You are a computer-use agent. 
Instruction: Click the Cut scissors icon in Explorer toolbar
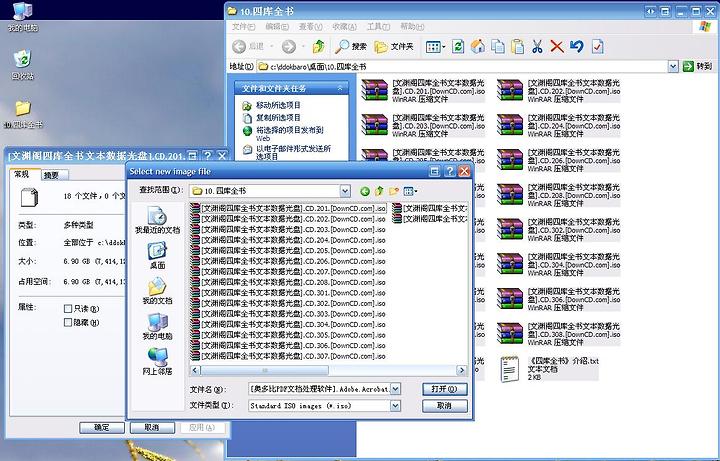pos(537,46)
